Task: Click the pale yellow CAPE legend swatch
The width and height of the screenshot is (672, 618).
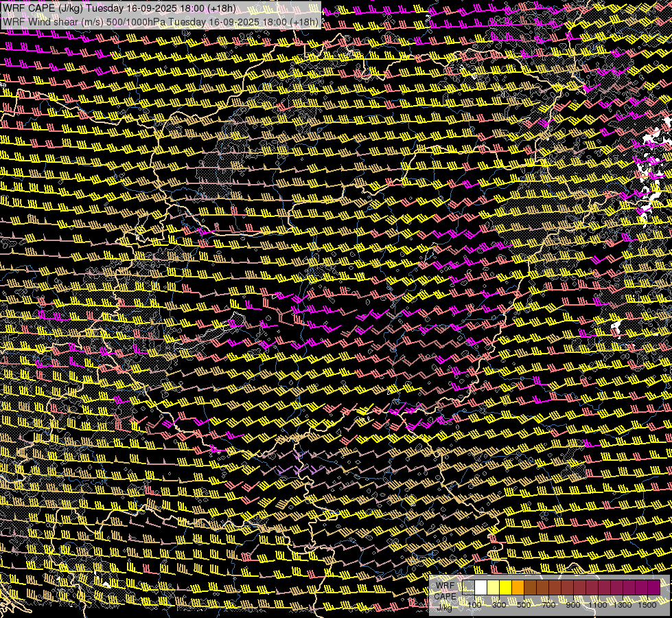Action: click(494, 588)
